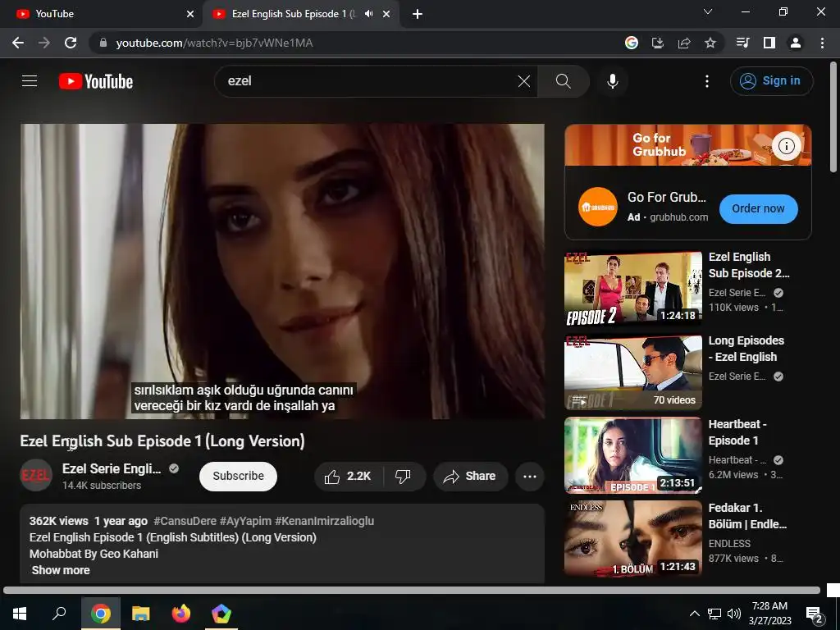Clear the search box with the X
This screenshot has width=840, height=630.
[524, 81]
